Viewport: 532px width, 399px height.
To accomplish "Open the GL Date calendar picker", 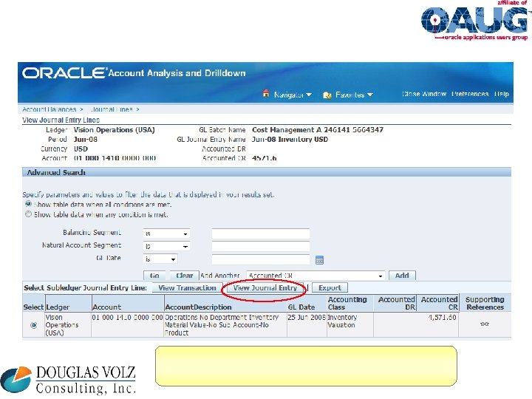I will pyautogui.click(x=319, y=260).
